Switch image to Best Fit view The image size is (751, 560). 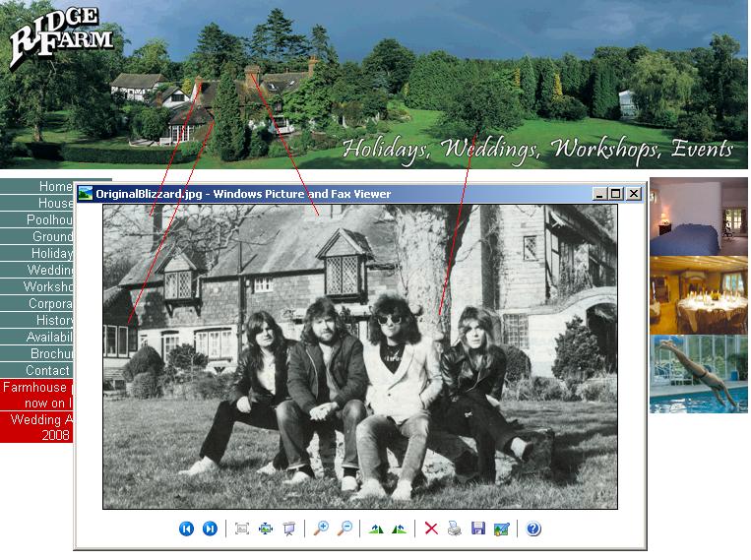click(242, 529)
